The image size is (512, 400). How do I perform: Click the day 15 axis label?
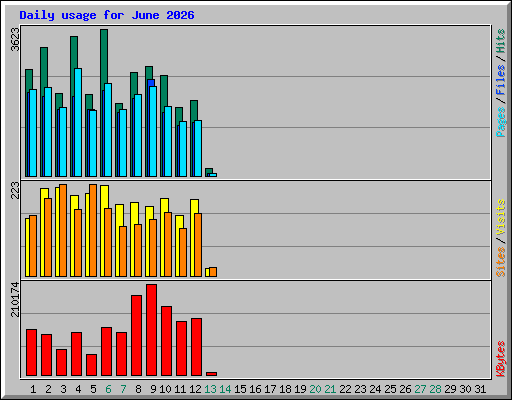click(x=240, y=389)
